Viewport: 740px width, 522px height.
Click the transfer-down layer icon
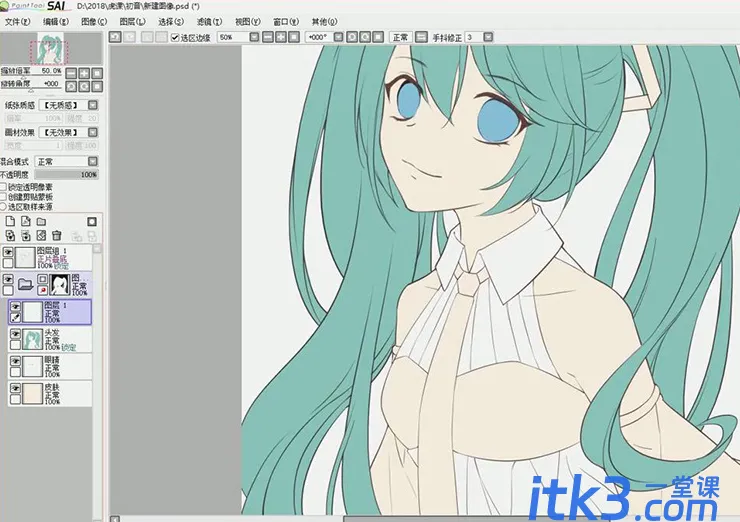click(10, 235)
